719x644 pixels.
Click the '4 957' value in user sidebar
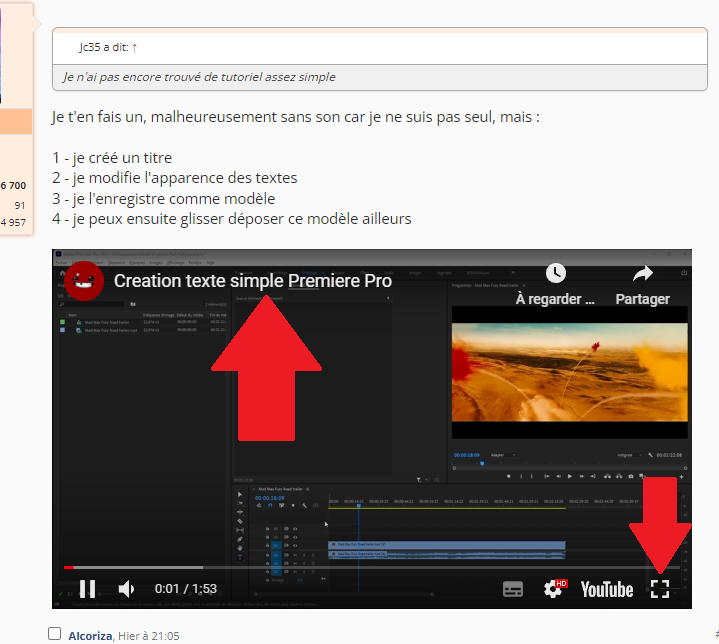pos(13,222)
